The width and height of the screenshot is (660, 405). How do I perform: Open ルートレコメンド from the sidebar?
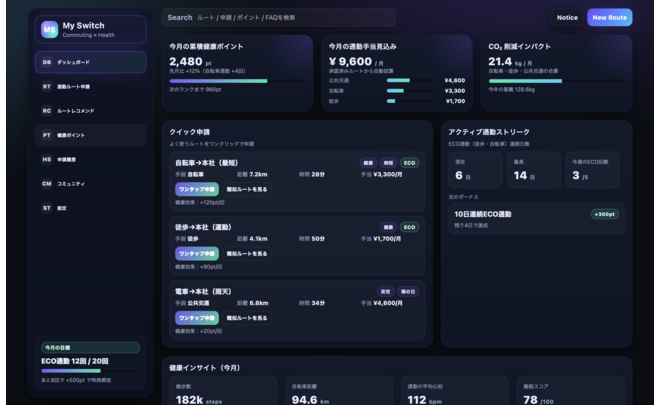pyautogui.click(x=90, y=111)
